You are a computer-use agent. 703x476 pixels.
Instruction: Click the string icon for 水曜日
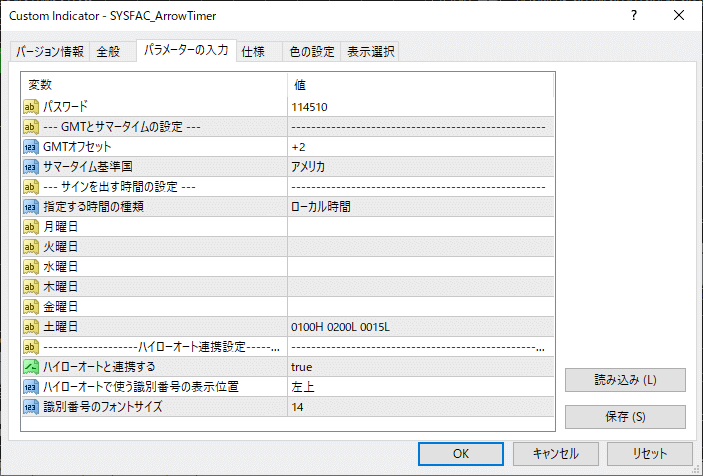coord(30,267)
